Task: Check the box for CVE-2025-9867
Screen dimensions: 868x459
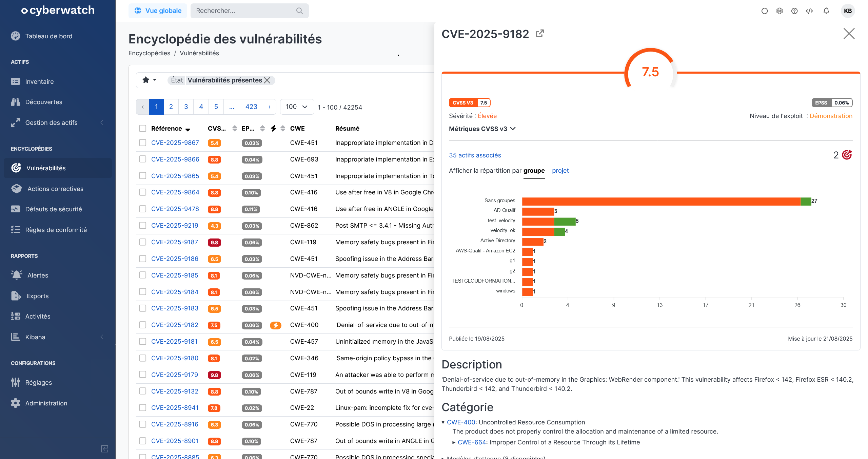Action: (143, 143)
